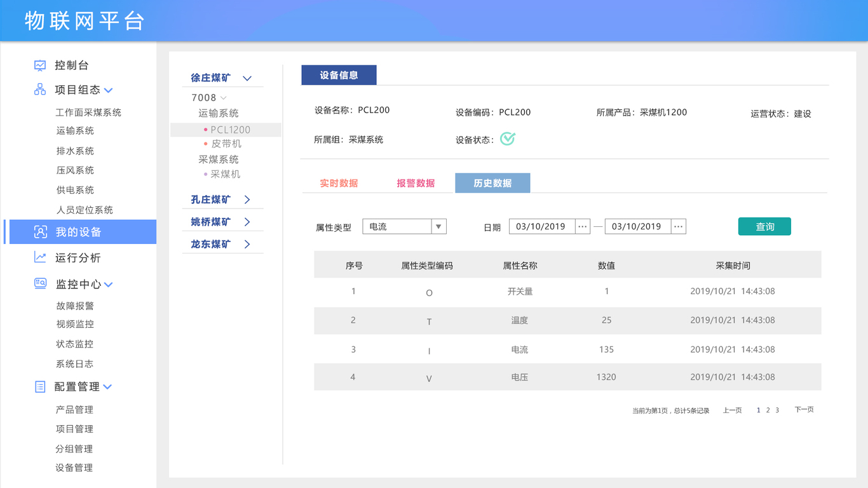This screenshot has width=868, height=488.
Task: Select the 采煤系统 group in device tree
Action: pyautogui.click(x=219, y=159)
